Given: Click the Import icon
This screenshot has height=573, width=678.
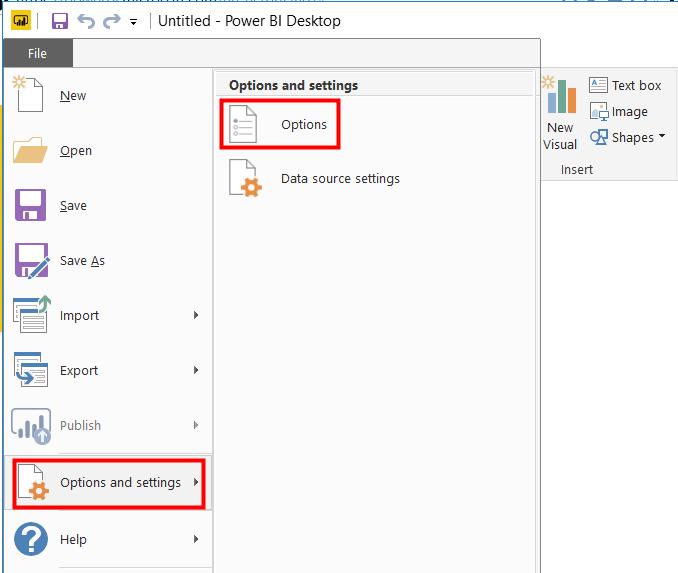Looking at the screenshot, I should (32, 314).
